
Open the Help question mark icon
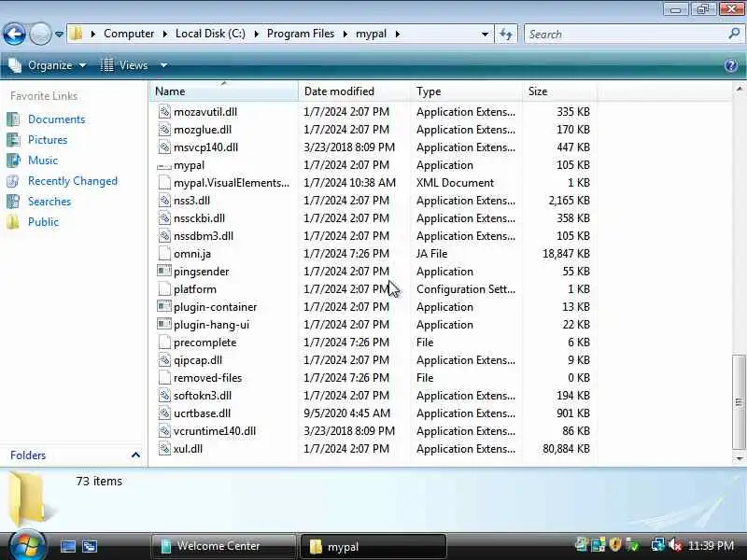(x=731, y=65)
